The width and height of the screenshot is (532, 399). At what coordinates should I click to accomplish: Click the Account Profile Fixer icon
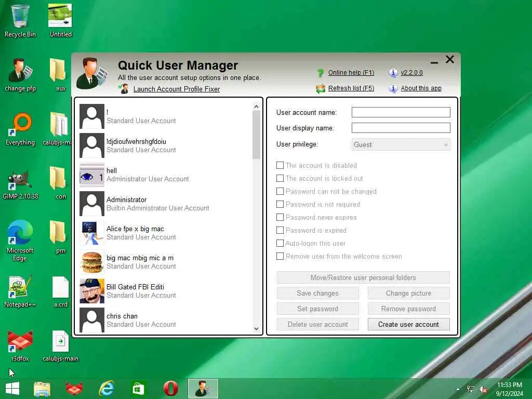point(124,89)
